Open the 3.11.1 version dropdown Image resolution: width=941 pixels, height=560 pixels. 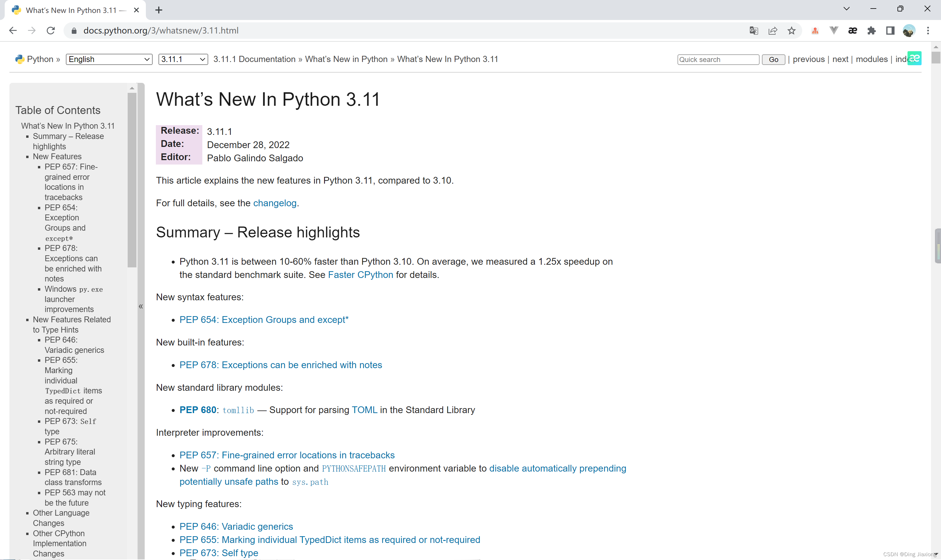[183, 59]
